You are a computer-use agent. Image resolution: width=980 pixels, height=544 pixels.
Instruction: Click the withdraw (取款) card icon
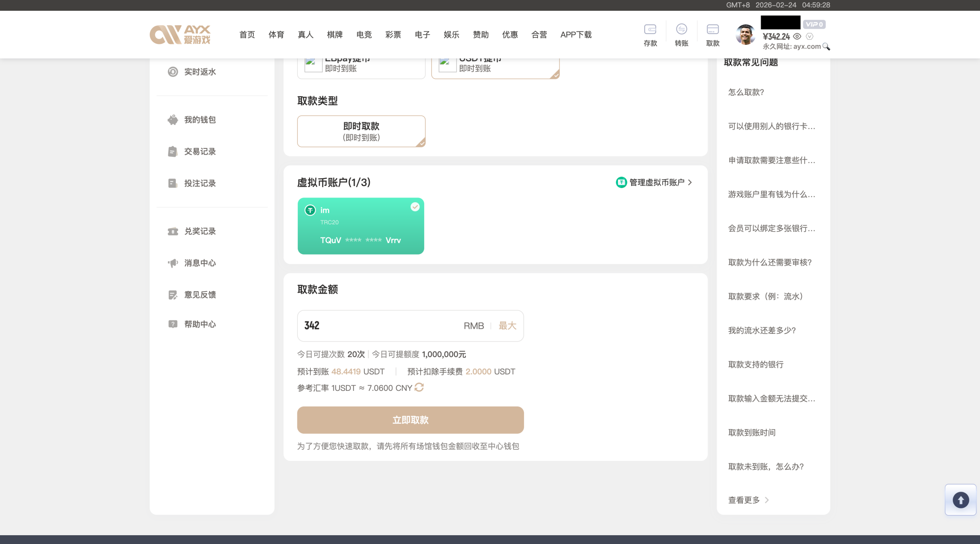point(712,29)
